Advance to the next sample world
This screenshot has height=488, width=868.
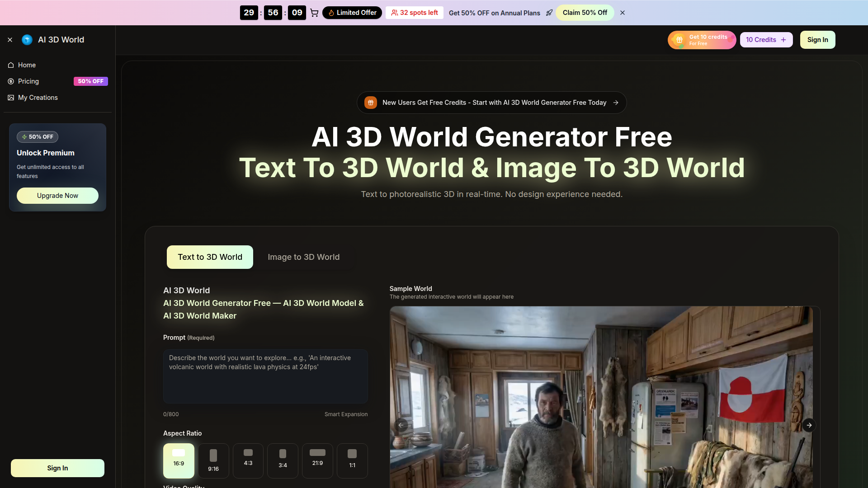[809, 425]
